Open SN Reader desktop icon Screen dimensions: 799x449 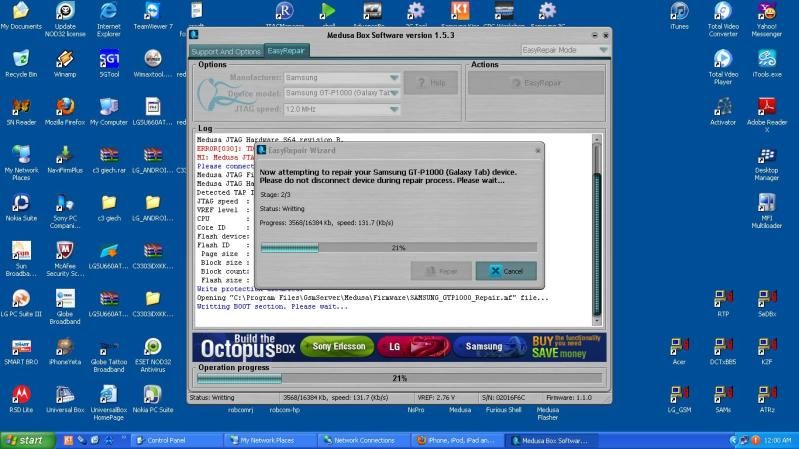pos(21,111)
